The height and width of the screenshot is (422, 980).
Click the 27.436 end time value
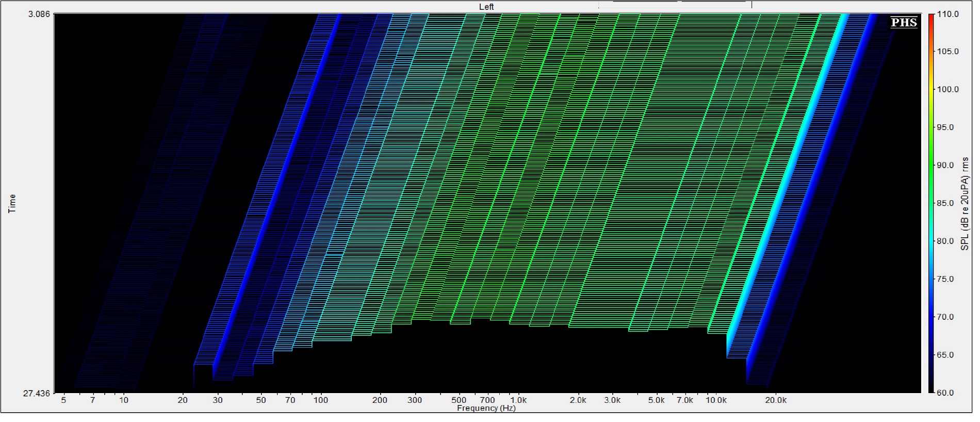click(x=37, y=393)
